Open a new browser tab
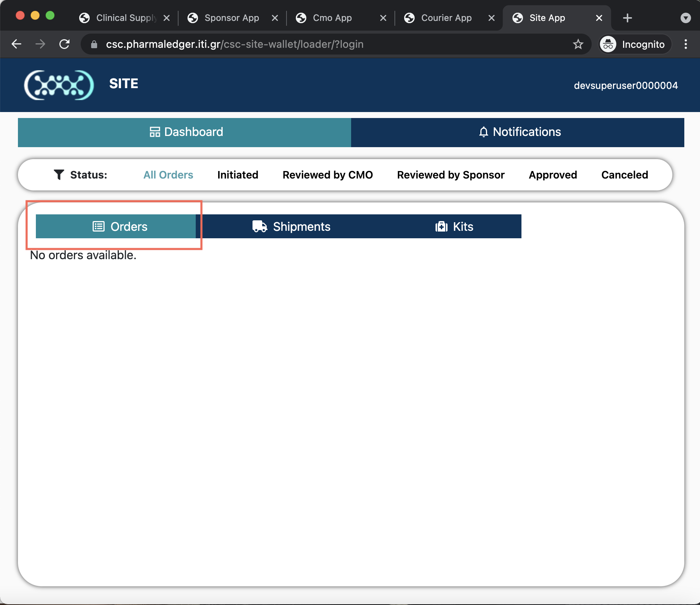Screen dimensions: 700x605 tap(628, 18)
